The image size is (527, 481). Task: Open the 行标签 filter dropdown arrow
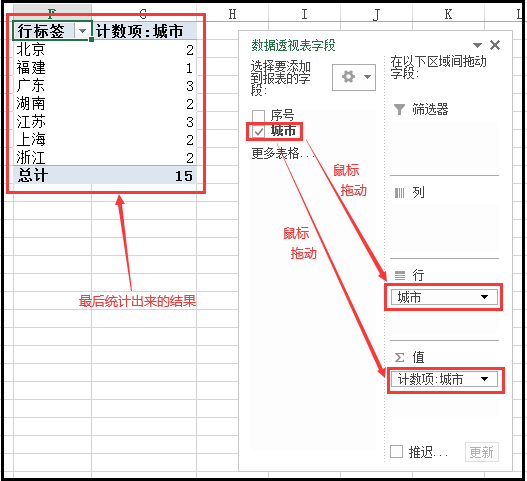(x=82, y=31)
